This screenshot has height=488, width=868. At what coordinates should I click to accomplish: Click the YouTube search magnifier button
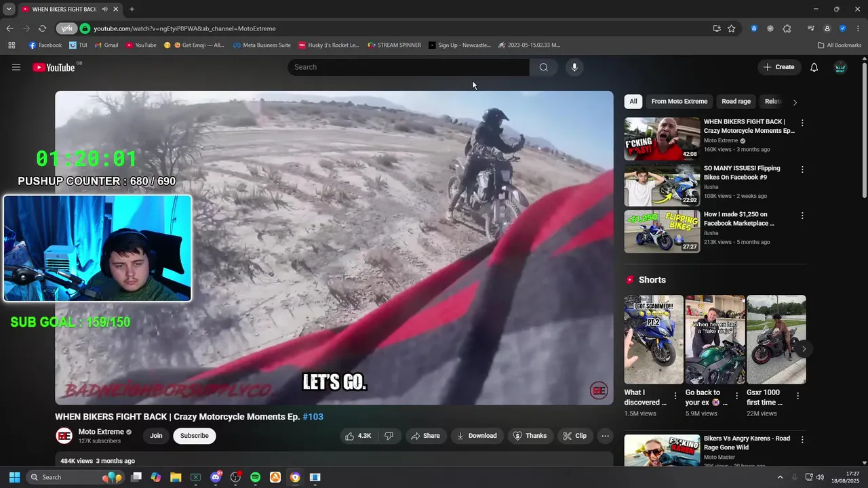(543, 67)
